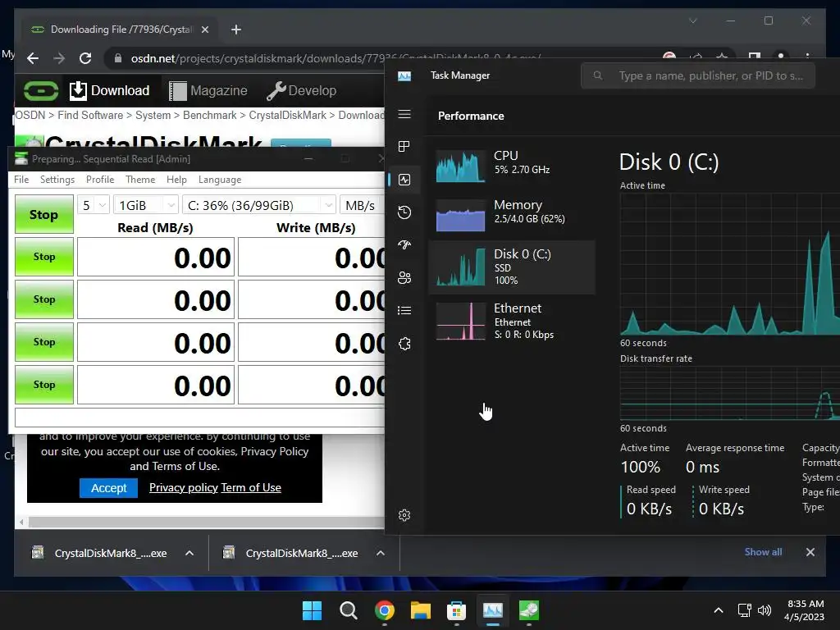Open Profile menu in CrystalDiskMark
Viewport: 840px width, 630px height.
click(100, 180)
